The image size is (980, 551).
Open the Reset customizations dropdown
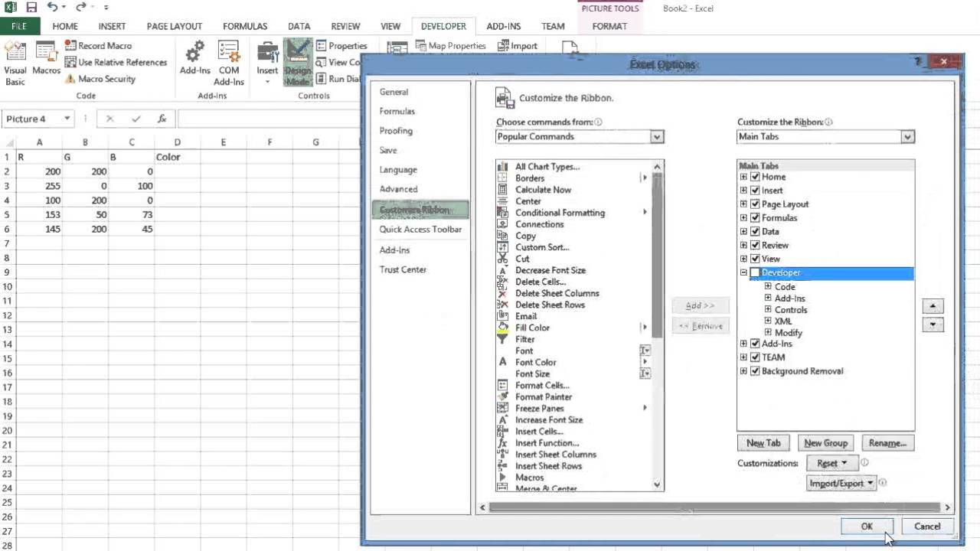(x=831, y=463)
